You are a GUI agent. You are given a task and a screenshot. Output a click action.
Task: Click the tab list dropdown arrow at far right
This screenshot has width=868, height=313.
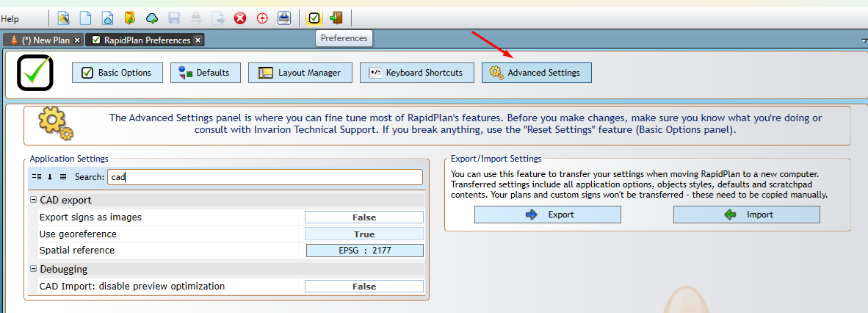pos(864,40)
